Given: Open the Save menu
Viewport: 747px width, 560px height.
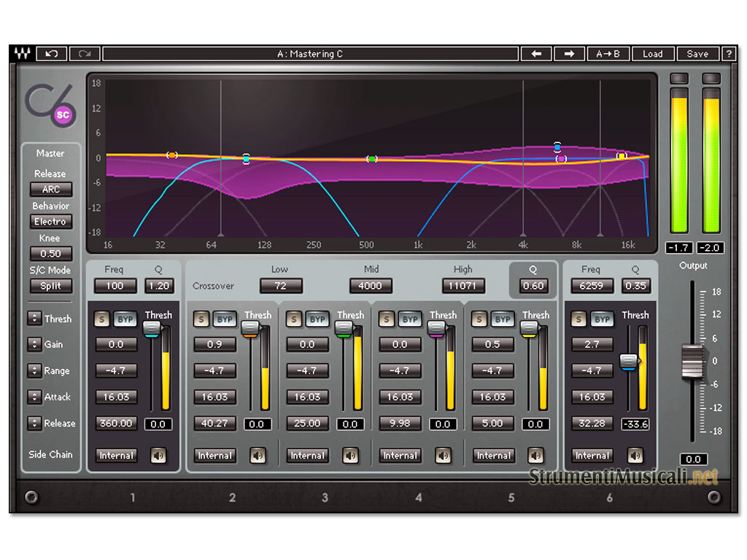Looking at the screenshot, I should [697, 54].
